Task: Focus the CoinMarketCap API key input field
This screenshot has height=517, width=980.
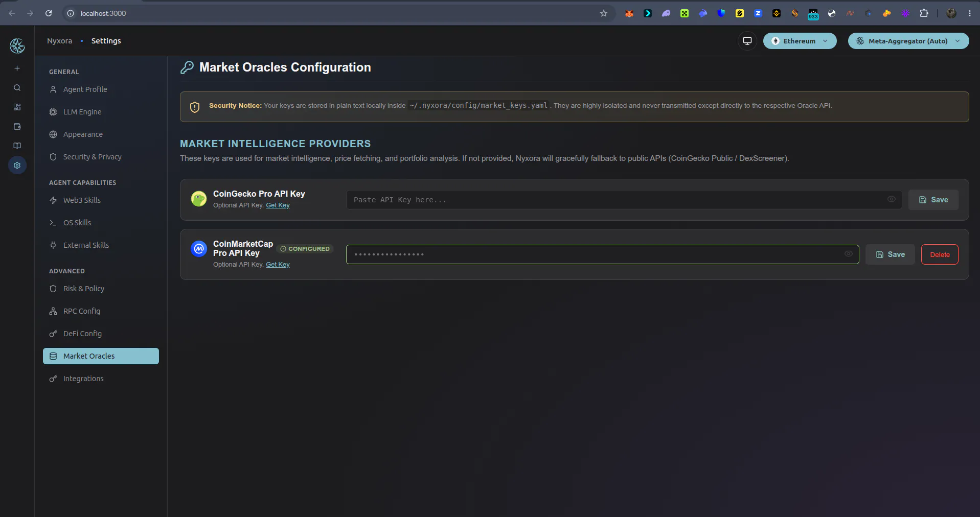Action: (x=602, y=254)
